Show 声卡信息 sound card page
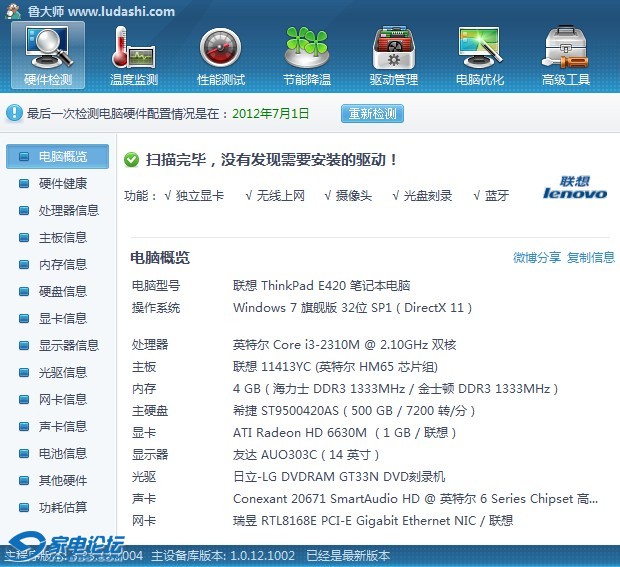 pos(63,426)
